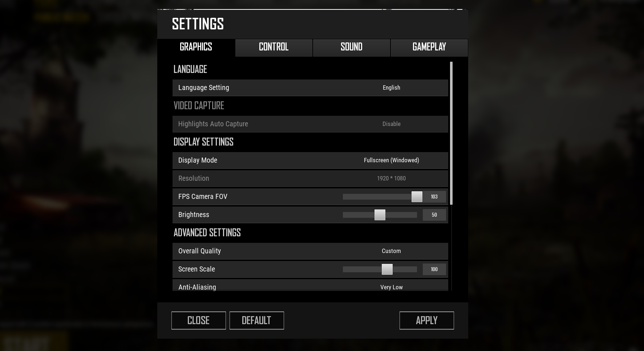Switch to the Graphics tab
Image resolution: width=644 pixels, height=351 pixels.
coord(196,47)
